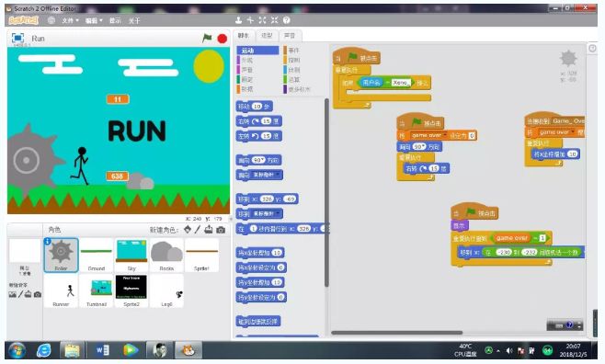The height and width of the screenshot is (364, 605).
Task: Switch to the Sounds tab
Action: click(x=290, y=36)
